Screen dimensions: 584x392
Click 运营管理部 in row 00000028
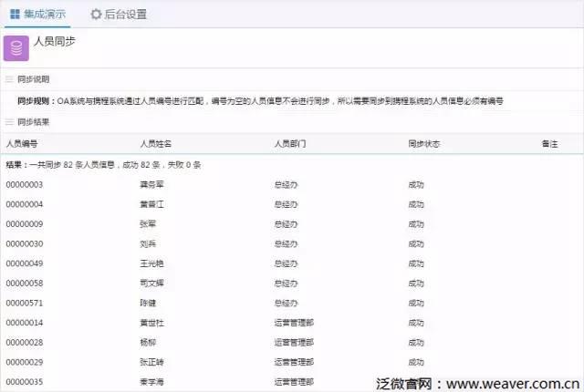[x=294, y=342]
